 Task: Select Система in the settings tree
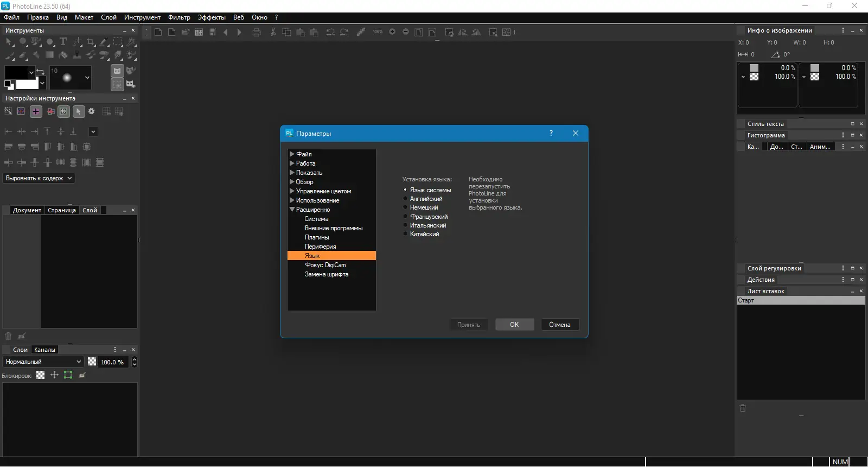click(x=316, y=219)
